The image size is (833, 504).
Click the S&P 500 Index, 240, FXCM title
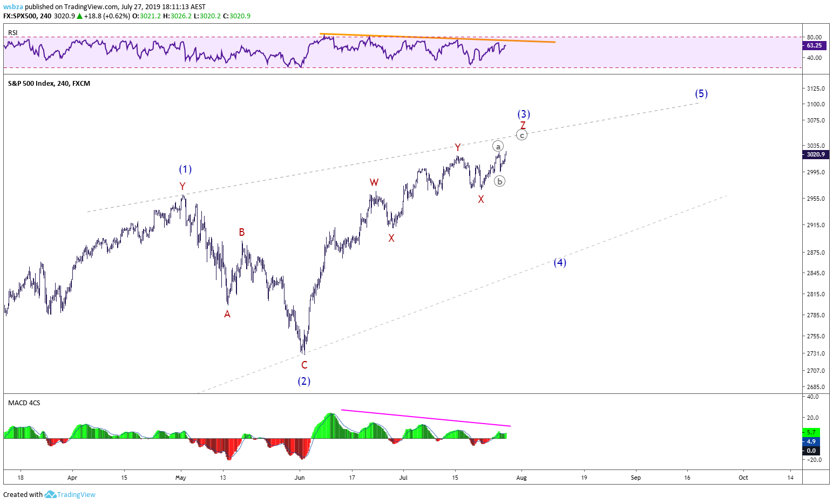point(49,84)
